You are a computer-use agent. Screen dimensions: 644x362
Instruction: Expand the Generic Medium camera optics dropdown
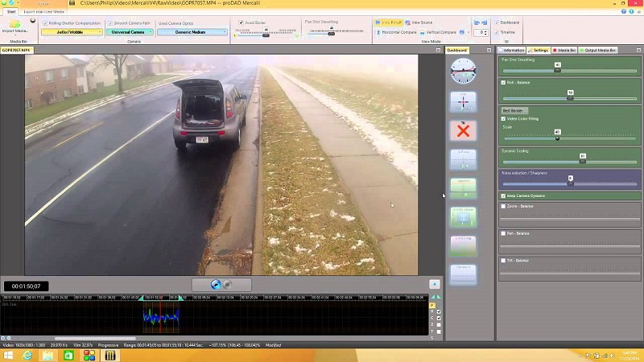192,32
